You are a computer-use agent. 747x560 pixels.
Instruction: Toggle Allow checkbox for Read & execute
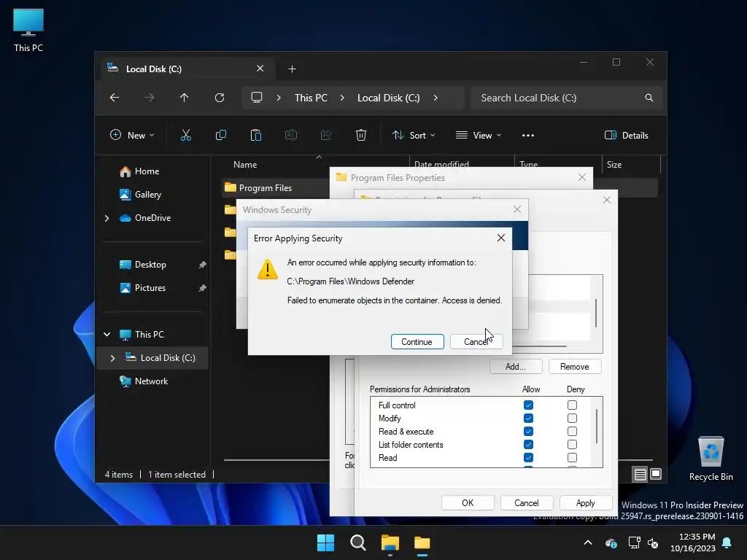(x=528, y=431)
